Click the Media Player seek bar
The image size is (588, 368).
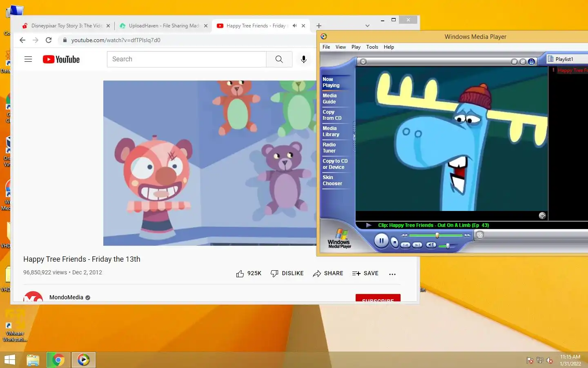coord(436,236)
